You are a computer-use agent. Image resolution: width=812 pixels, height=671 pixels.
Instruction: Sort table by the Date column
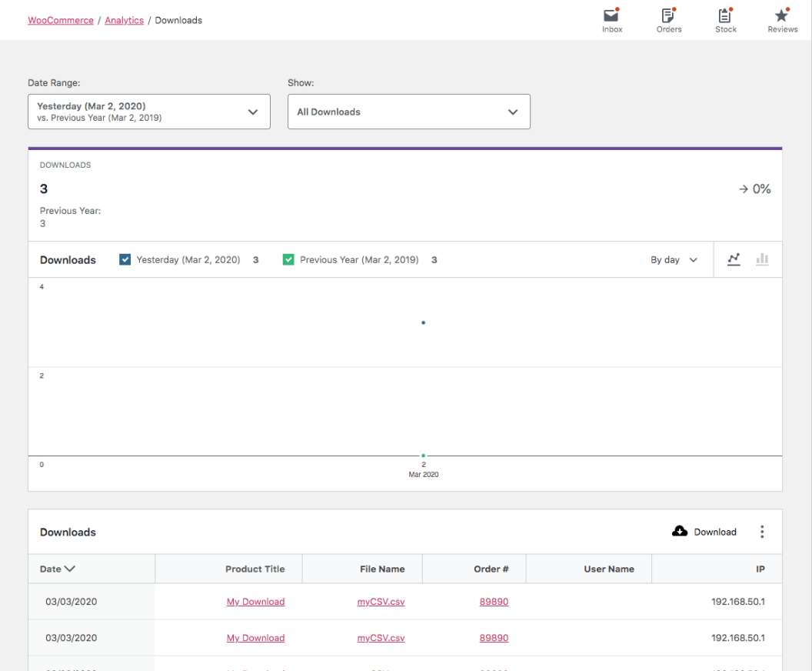(56, 569)
